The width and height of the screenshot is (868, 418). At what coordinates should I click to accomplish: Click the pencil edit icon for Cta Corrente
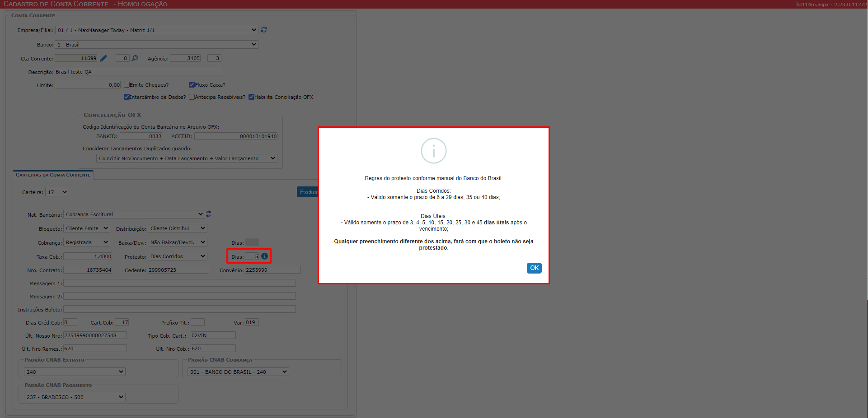(x=103, y=58)
